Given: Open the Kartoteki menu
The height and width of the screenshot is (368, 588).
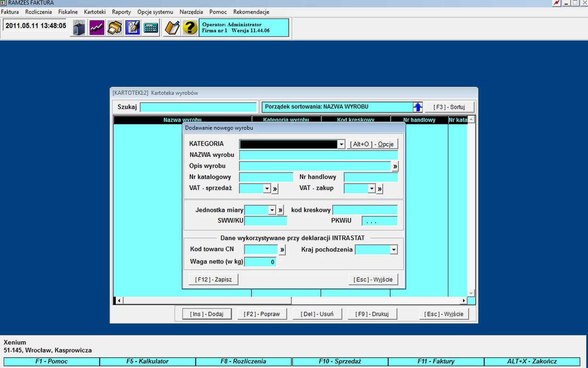Looking at the screenshot, I should tap(95, 12).
